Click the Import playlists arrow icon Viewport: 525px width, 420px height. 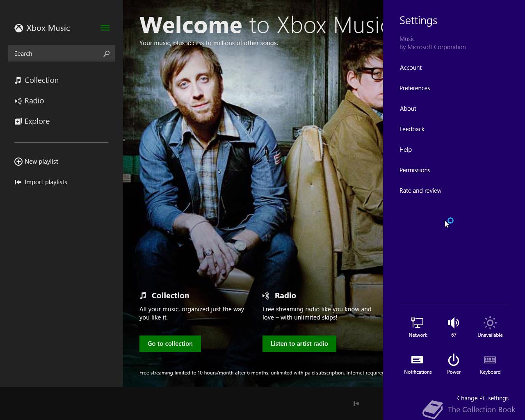[18, 182]
